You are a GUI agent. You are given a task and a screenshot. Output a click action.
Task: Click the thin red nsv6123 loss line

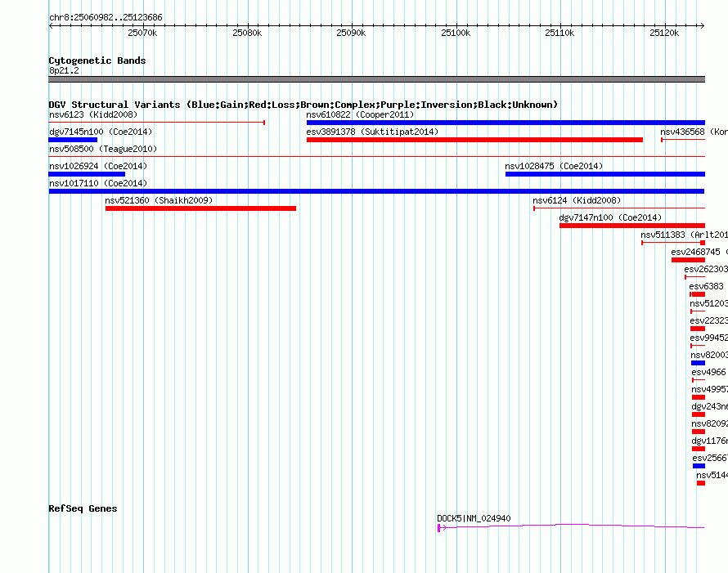[x=157, y=123]
